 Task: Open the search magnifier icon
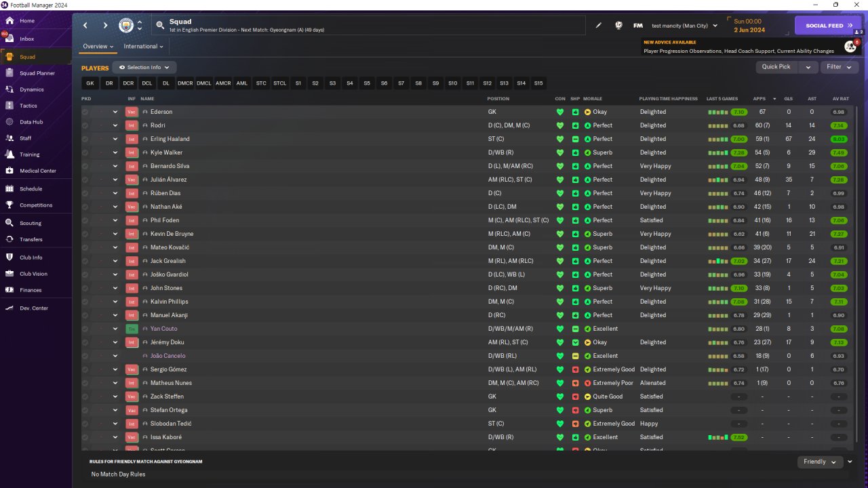160,26
